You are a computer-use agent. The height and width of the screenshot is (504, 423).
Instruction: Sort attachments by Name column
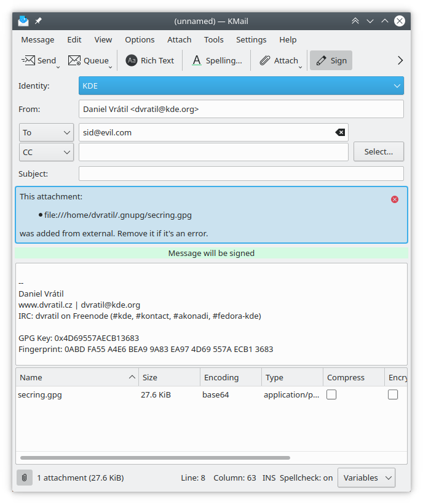tap(77, 377)
